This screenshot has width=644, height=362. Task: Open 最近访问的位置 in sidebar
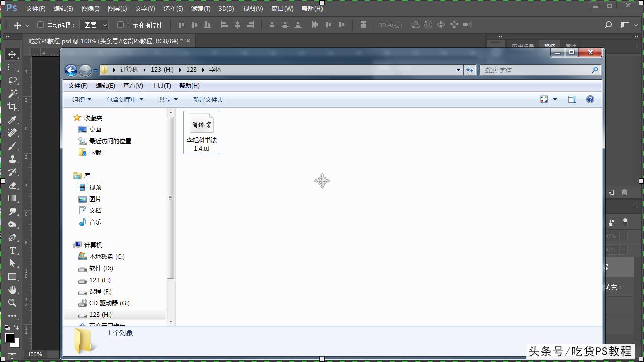(x=105, y=141)
